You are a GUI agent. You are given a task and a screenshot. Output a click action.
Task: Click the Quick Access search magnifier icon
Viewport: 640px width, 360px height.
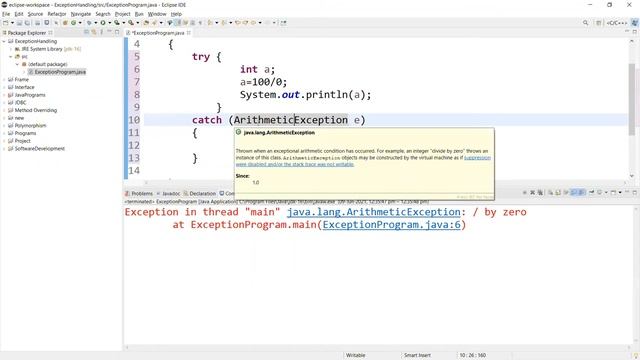point(585,23)
